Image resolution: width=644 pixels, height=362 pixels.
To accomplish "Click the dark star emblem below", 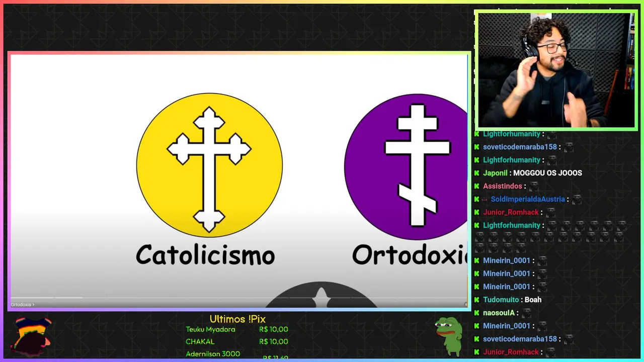I will (321, 295).
